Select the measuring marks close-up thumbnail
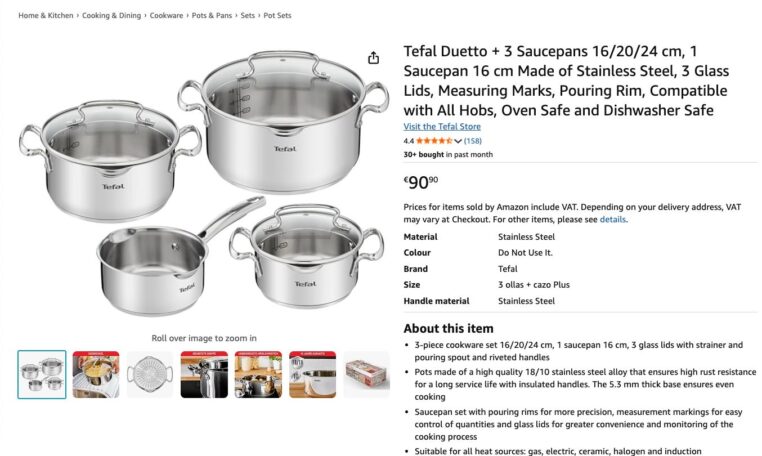The image size is (762, 456). point(312,374)
